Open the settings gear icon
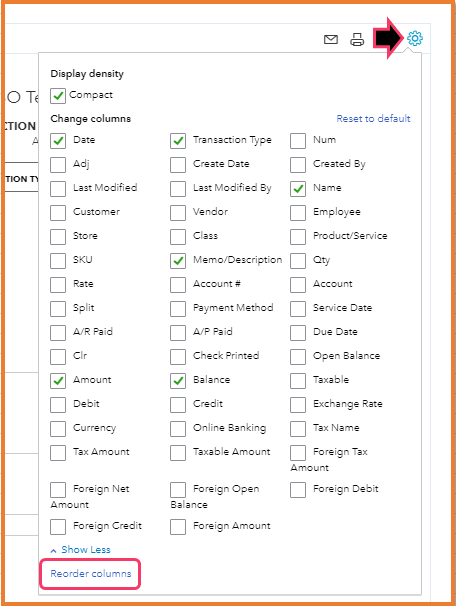This screenshot has width=456, height=606. click(x=415, y=38)
